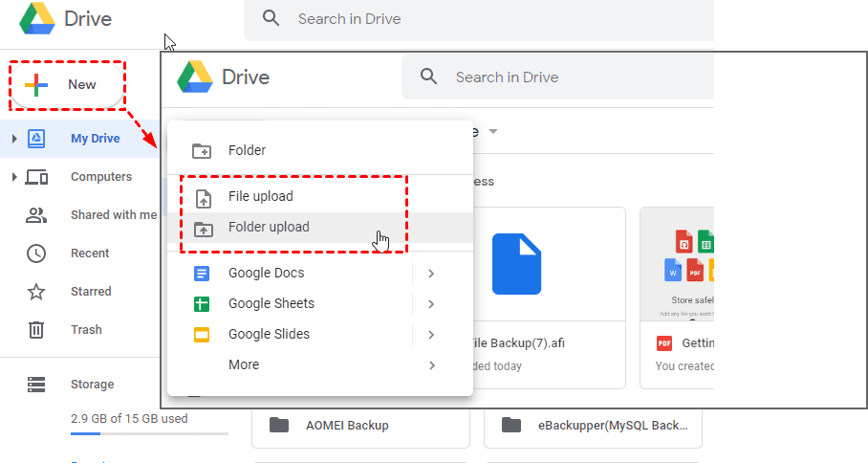Click the Google Docs blue icon
868x463 pixels.
pos(202,274)
